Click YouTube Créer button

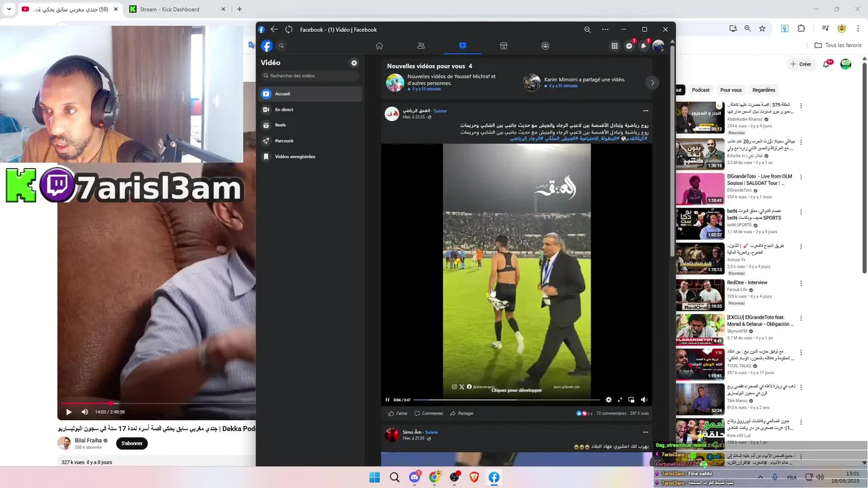pyautogui.click(x=801, y=64)
